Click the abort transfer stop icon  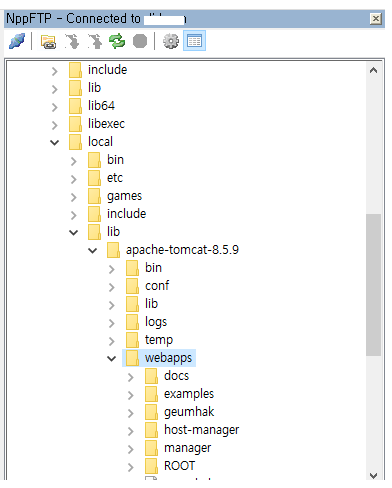140,41
